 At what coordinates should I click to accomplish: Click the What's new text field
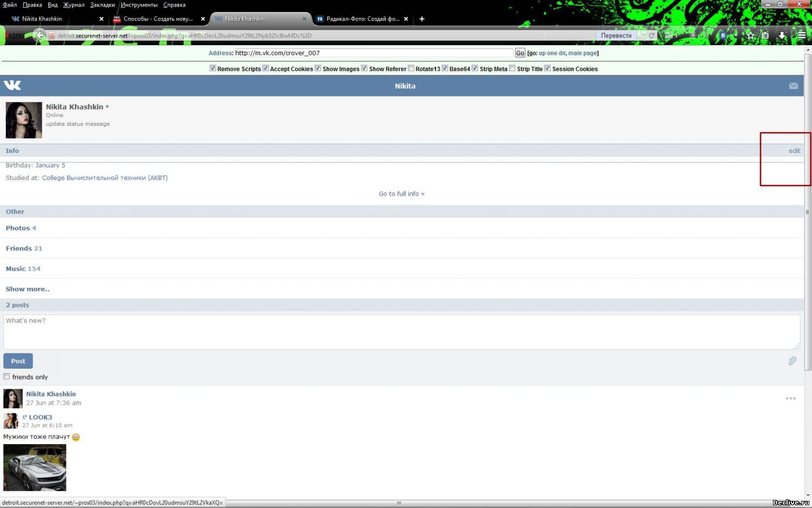401,332
